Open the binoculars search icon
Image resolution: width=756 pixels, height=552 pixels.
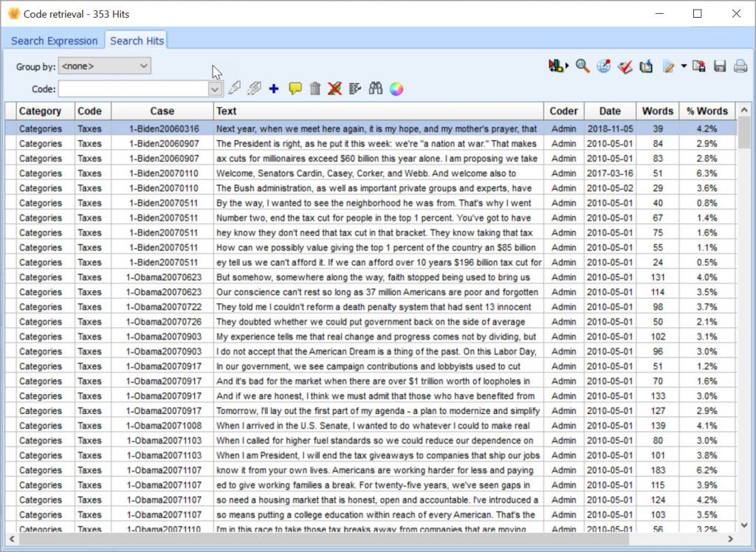375,89
